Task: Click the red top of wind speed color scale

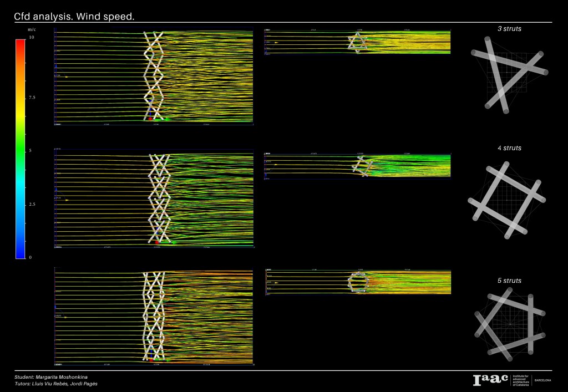Action: [x=21, y=44]
